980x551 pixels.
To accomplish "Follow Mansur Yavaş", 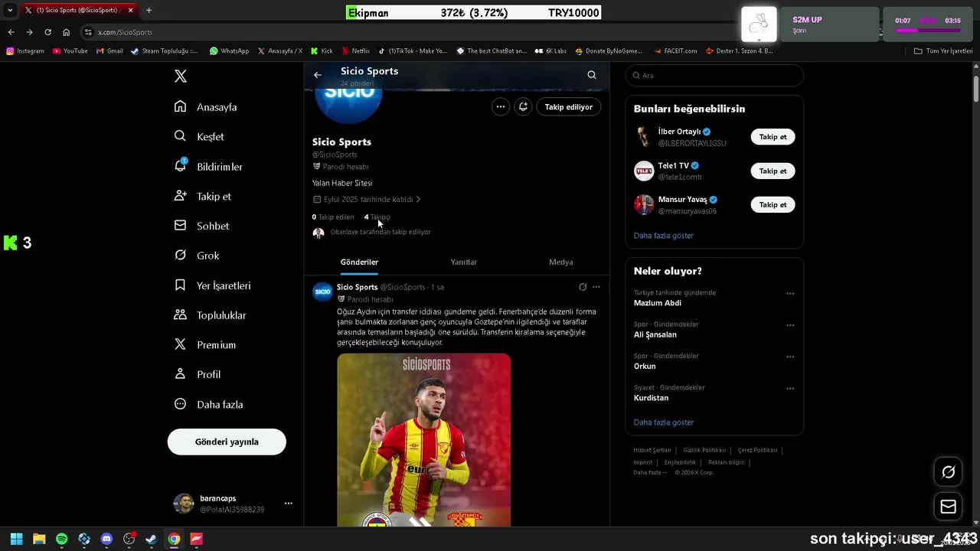I will click(773, 204).
